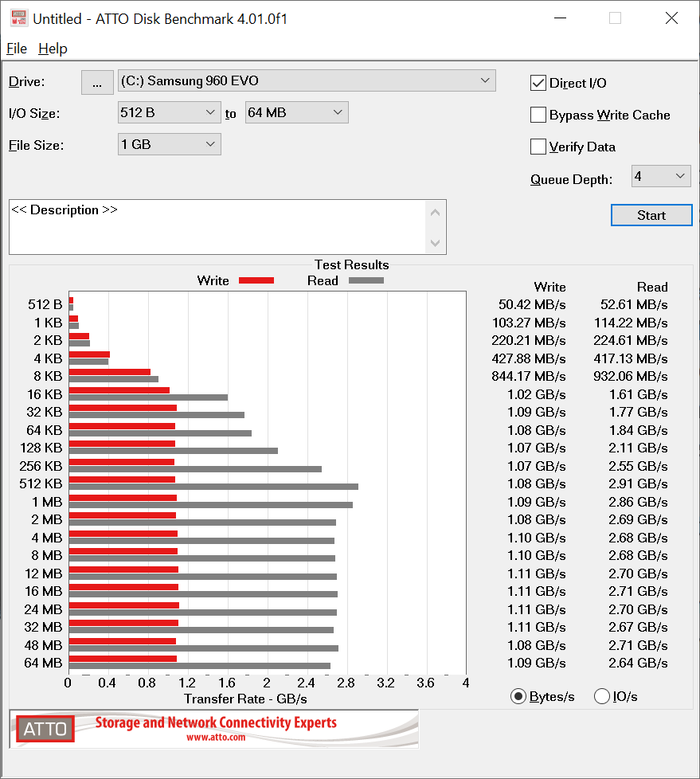Viewport: 700px width, 779px height.
Task: Enable Bypass Write Cache
Action: point(538,115)
